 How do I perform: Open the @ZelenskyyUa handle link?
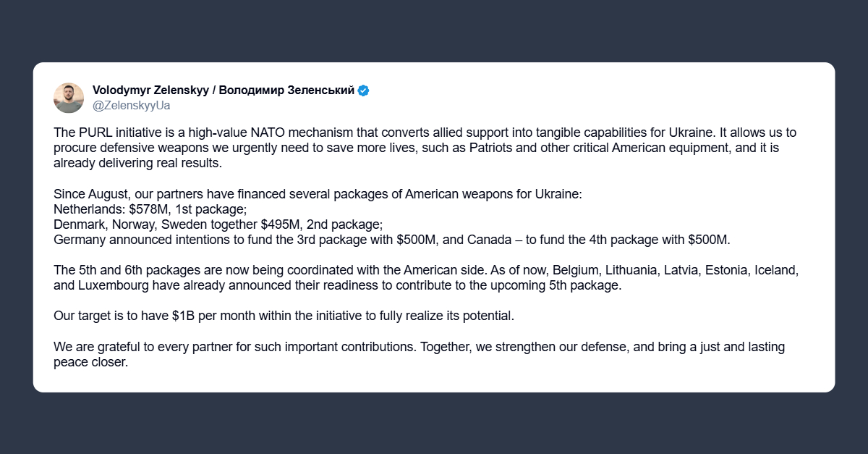[132, 105]
